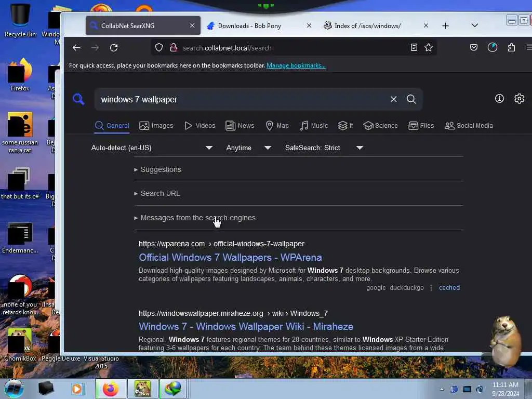The width and height of the screenshot is (532, 399).
Task: Toggle reader view icon in address bar
Action: [x=414, y=47]
